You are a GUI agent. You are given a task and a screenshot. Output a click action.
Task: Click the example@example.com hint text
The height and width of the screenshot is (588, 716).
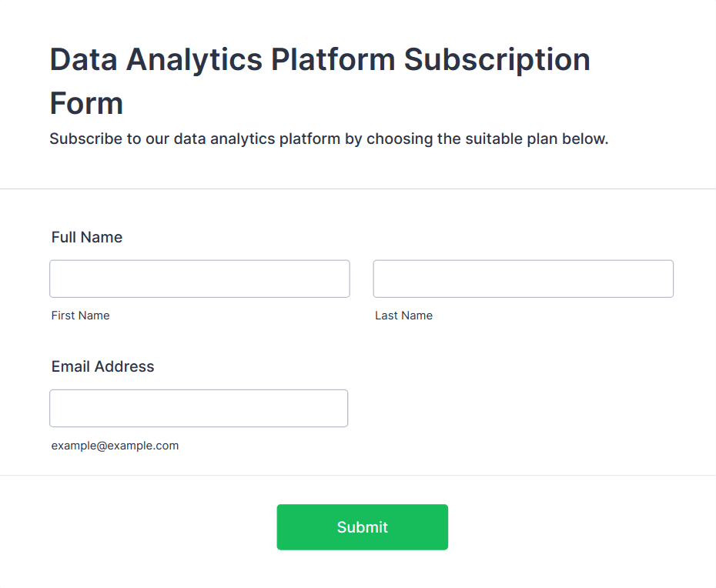[x=115, y=446]
